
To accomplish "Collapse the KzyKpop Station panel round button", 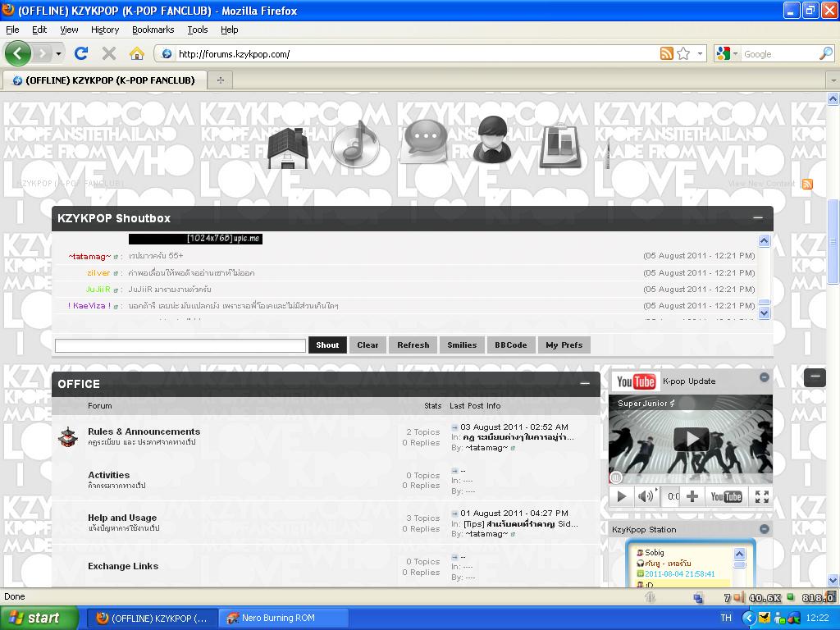I will point(765,529).
